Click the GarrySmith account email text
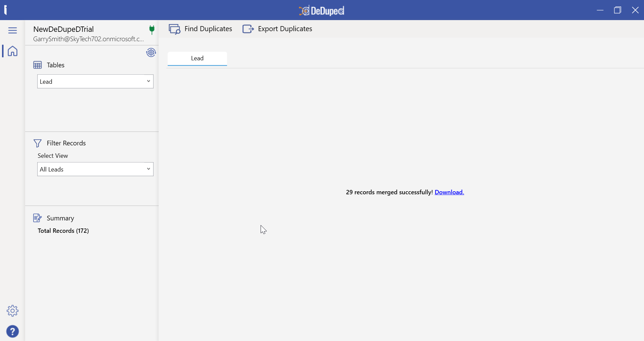This screenshot has height=341, width=644. (89, 39)
